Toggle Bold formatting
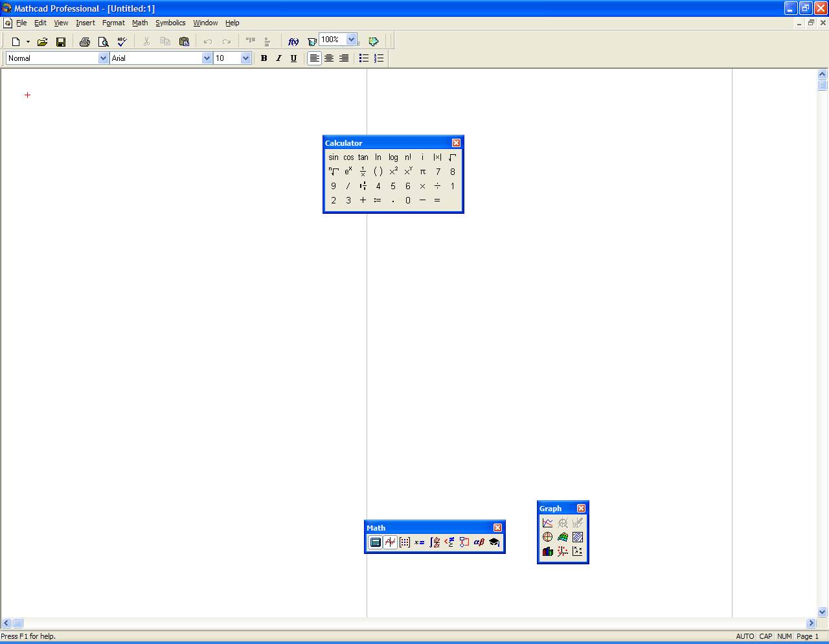Screen dimensions: 829x644 click(x=264, y=58)
